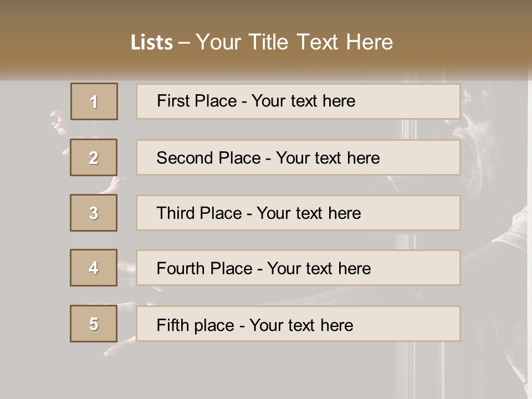
Task: Click the word Fifth in the list
Action: click(x=172, y=325)
